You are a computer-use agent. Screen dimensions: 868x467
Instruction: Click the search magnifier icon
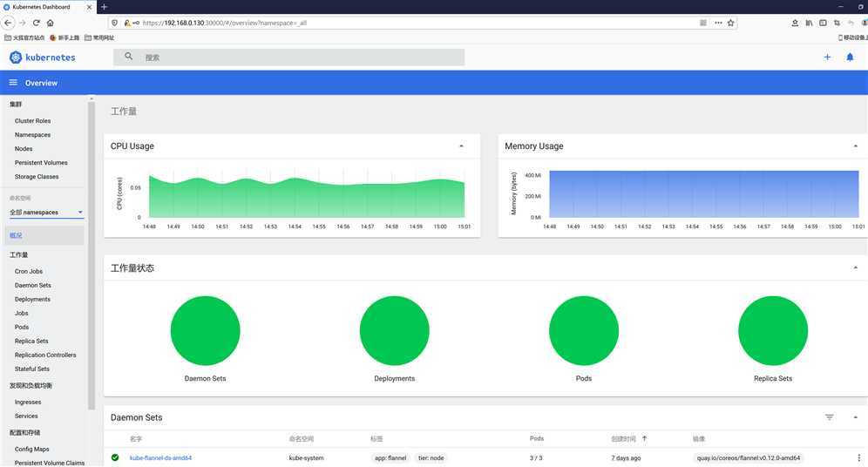click(128, 57)
